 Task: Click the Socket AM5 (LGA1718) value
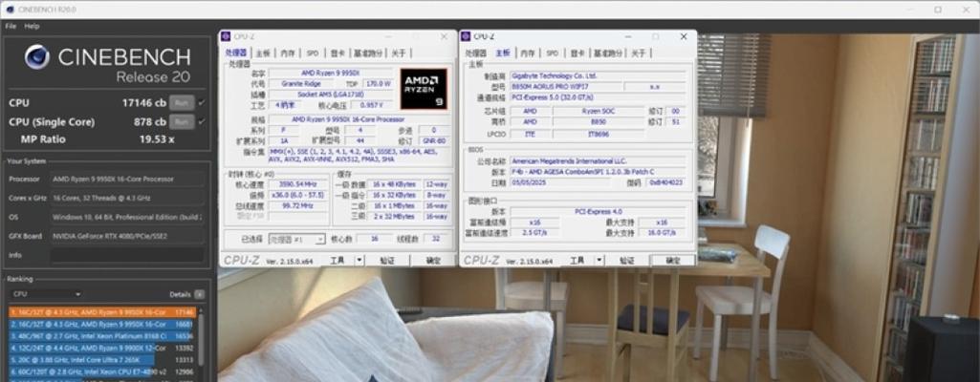point(331,95)
